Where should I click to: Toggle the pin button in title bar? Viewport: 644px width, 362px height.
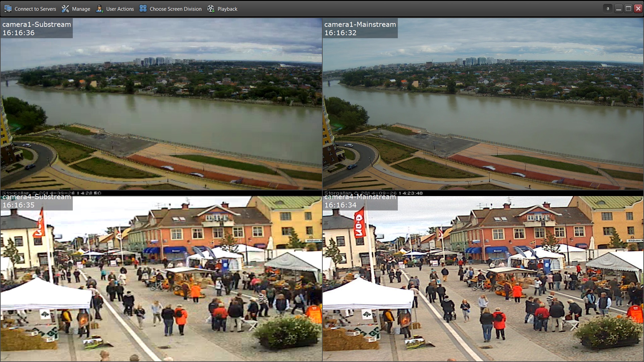(x=608, y=9)
